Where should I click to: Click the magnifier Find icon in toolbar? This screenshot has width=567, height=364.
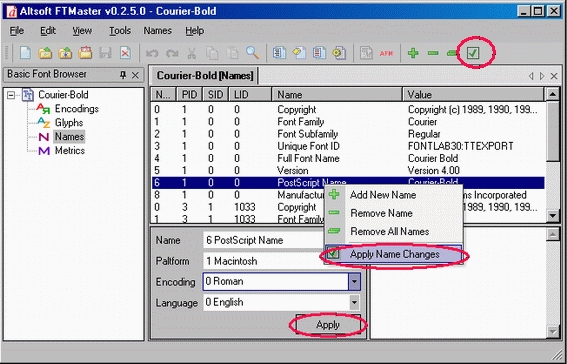click(252, 53)
